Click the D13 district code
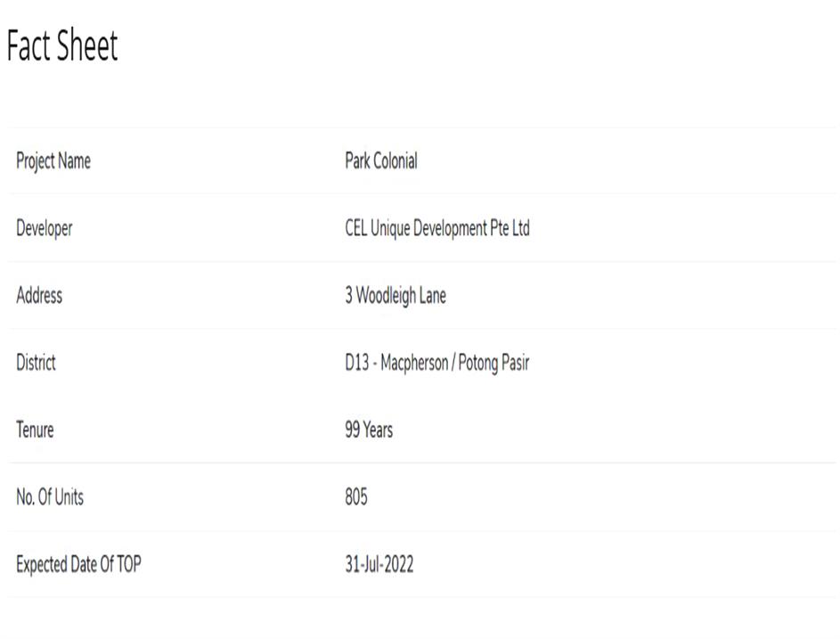Viewport: 840px width, 639px height. pyautogui.click(x=356, y=364)
